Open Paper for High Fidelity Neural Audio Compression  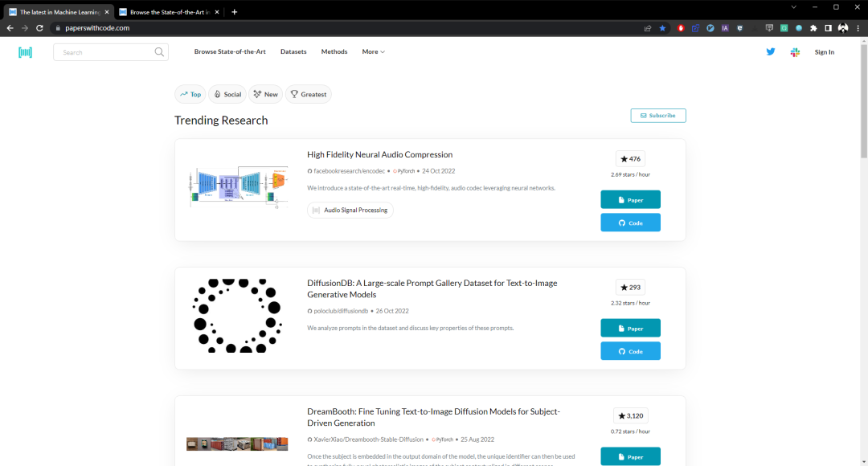(x=631, y=199)
